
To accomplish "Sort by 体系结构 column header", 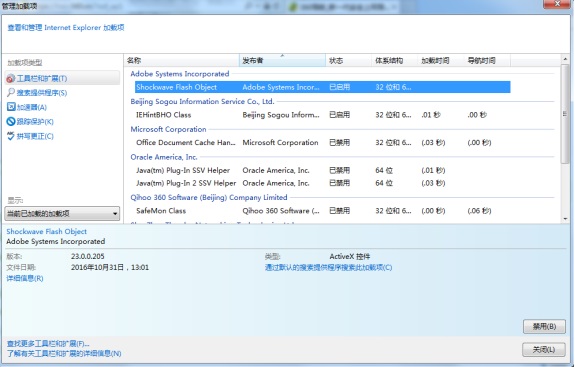I will tap(395, 60).
